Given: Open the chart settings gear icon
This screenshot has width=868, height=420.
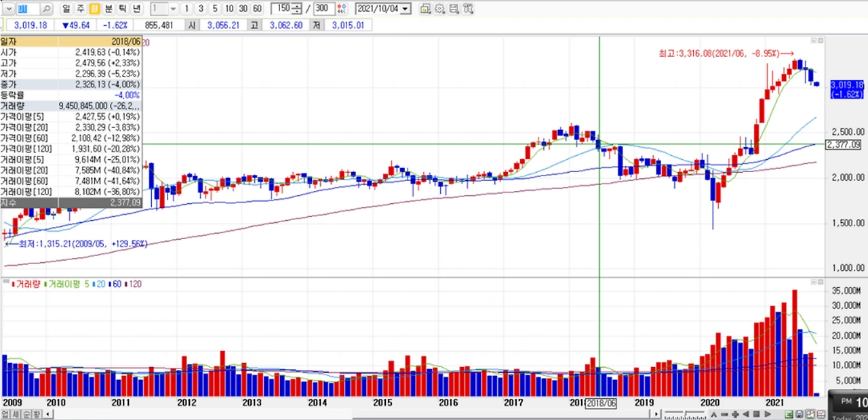Looking at the screenshot, I should click(439, 9).
